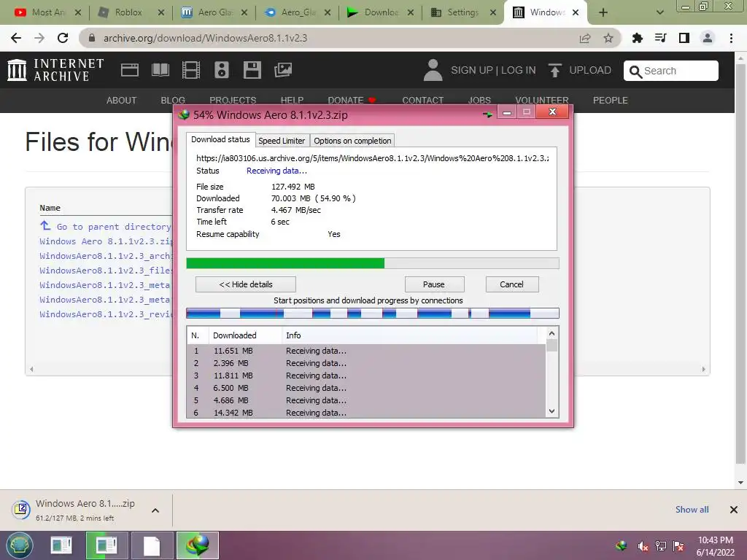Viewport: 747px width, 560px height.
Task: Open the tab search dropdown arrow
Action: (659, 12)
